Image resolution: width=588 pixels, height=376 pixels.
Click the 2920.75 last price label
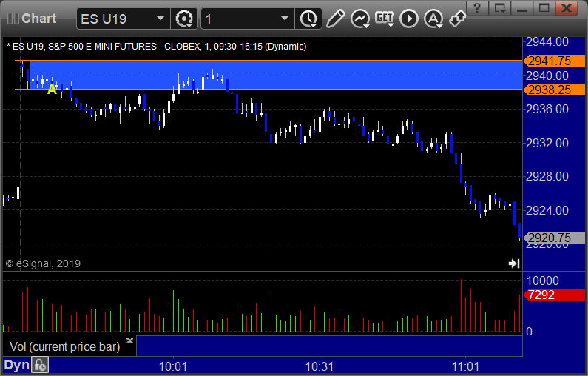click(554, 238)
